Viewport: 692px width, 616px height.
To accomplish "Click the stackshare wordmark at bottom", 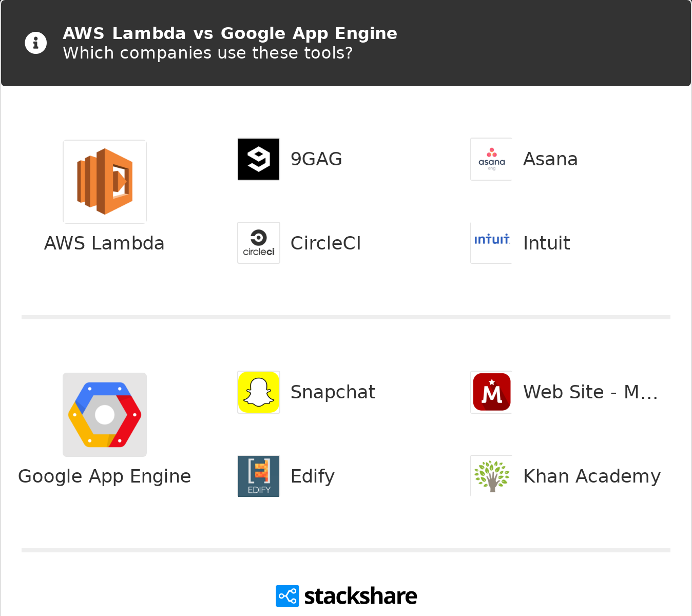I will click(x=360, y=596).
